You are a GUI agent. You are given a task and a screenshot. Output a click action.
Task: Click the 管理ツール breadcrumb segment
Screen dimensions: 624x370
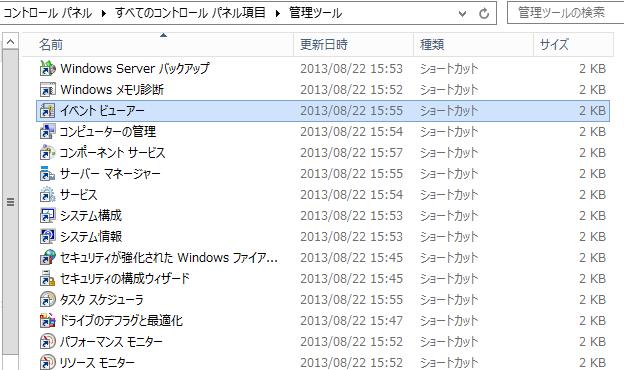click(315, 13)
